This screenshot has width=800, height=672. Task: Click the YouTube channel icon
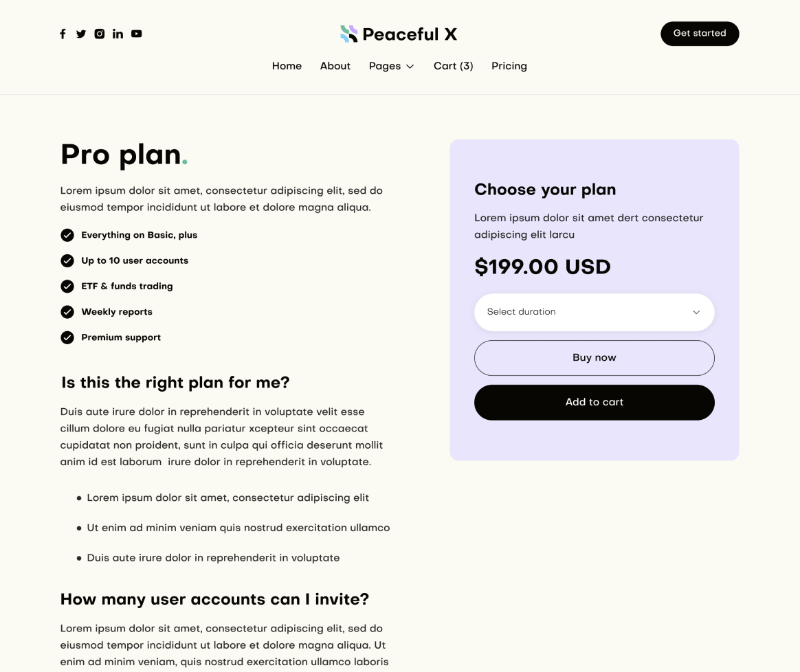click(x=136, y=34)
